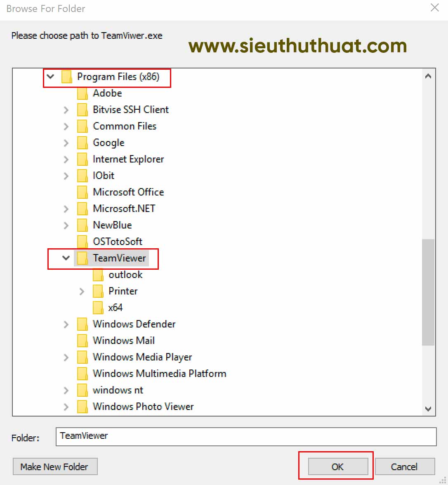Select the Adobe folder name
Image resolution: width=448 pixels, height=485 pixels.
107,93
